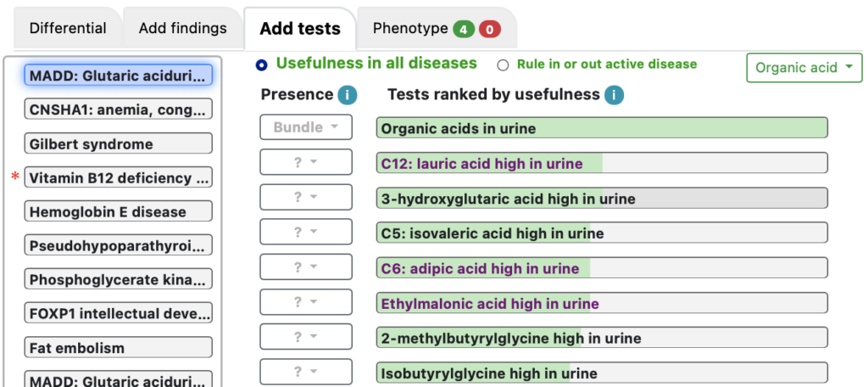
Task: Open presence dropdown for Ethylmalonic acid
Action: tap(306, 302)
